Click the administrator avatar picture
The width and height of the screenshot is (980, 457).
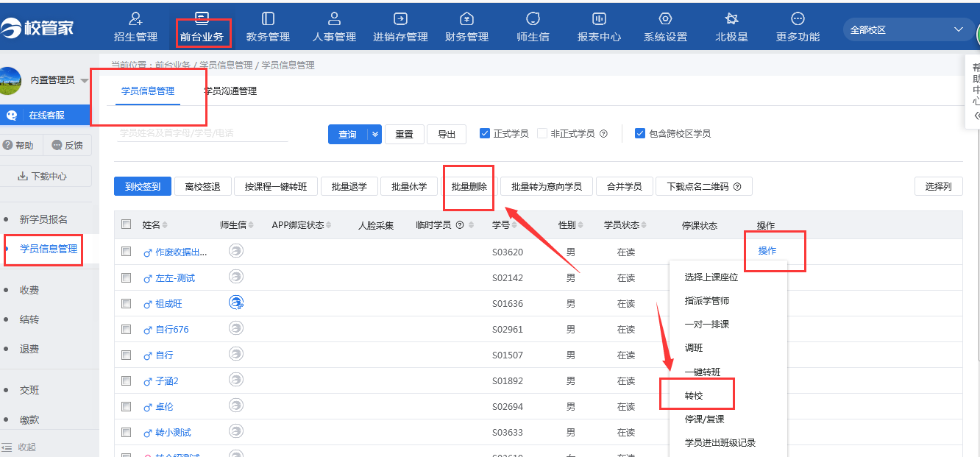pos(10,80)
